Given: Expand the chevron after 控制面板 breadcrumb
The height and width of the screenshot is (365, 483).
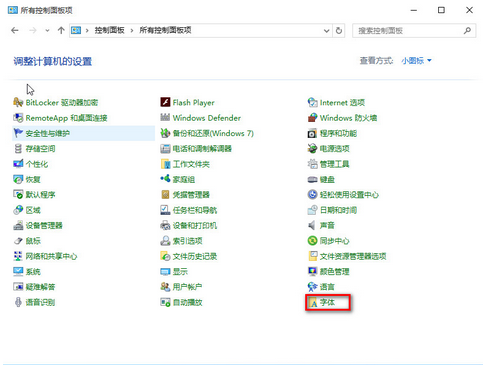Looking at the screenshot, I should click(x=132, y=31).
